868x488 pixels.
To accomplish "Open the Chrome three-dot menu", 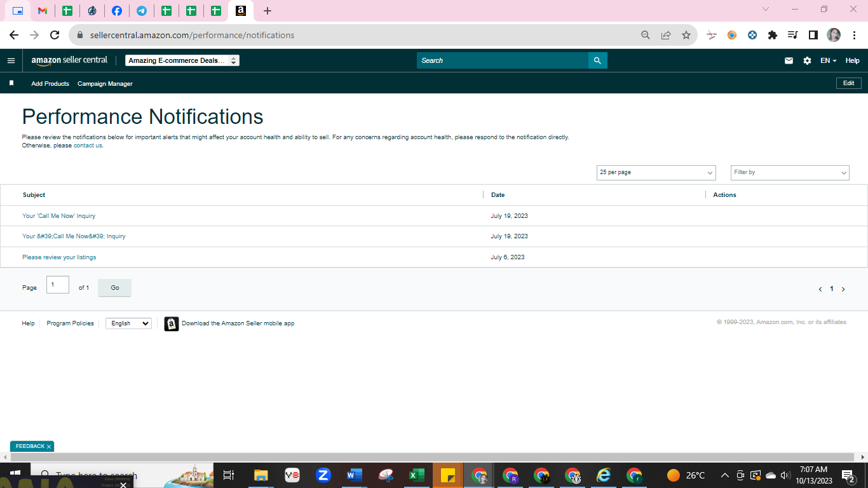I will tap(854, 35).
